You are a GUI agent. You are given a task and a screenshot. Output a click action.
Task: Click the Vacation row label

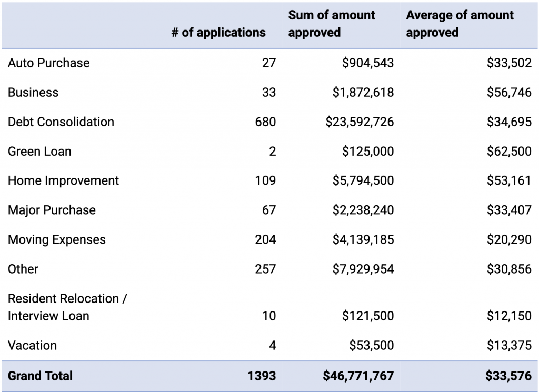[33, 346]
